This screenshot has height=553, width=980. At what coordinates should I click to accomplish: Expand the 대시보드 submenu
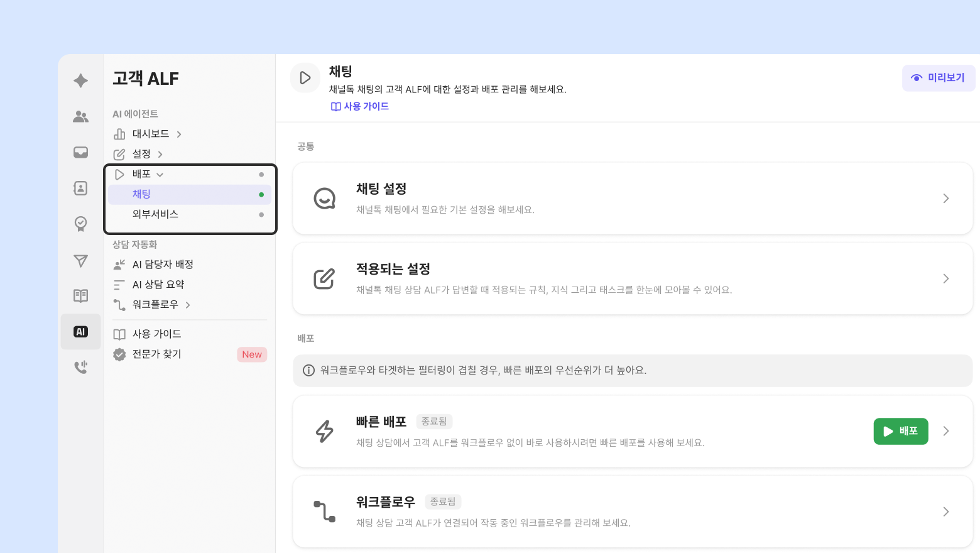pyautogui.click(x=179, y=134)
